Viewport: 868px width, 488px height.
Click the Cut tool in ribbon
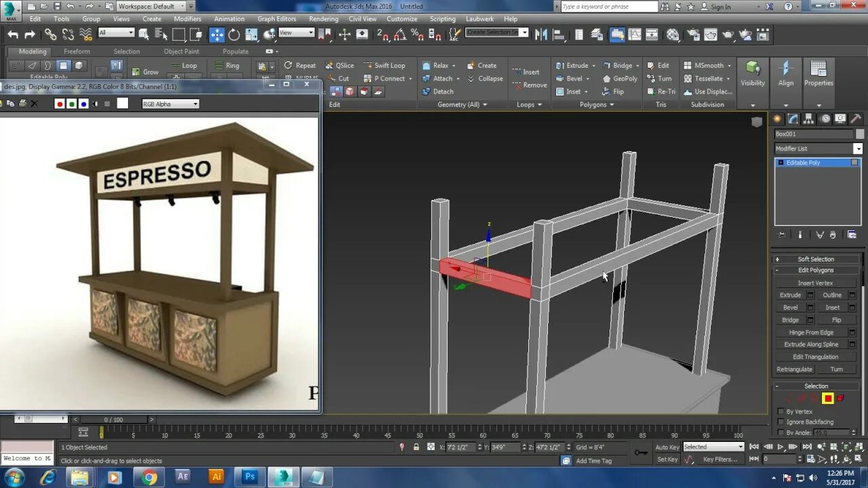pyautogui.click(x=338, y=79)
